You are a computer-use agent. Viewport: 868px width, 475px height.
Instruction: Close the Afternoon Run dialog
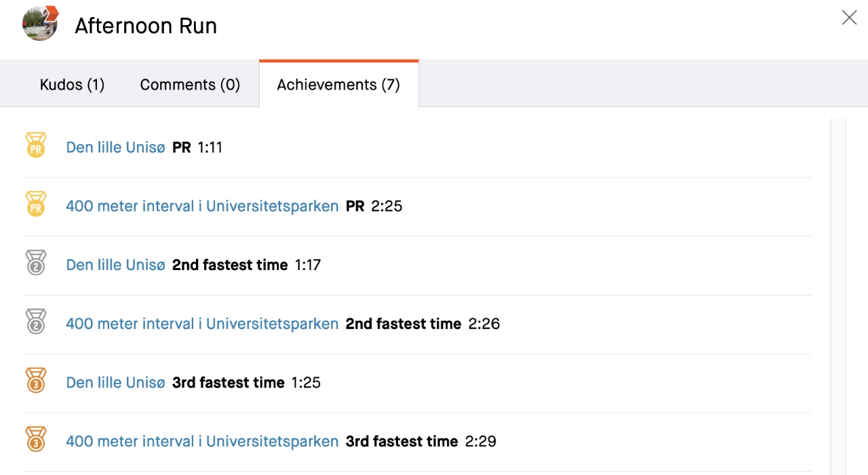pyautogui.click(x=849, y=18)
